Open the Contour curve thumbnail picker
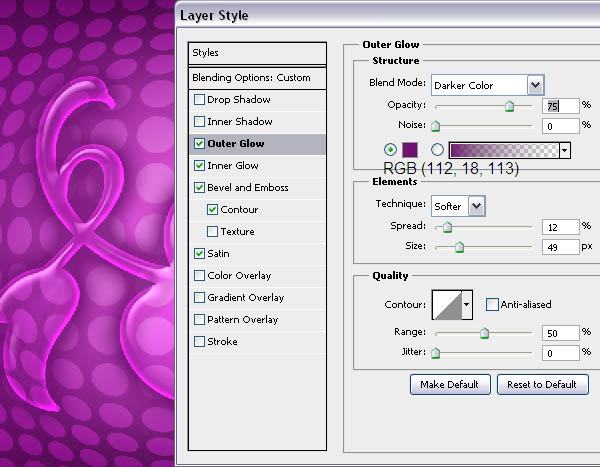Viewport: 600px width, 467px height. [x=447, y=305]
